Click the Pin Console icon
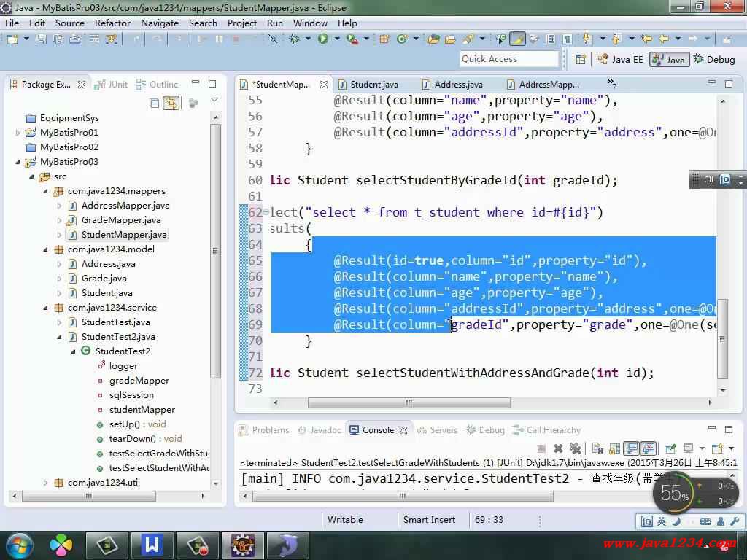Viewport: 747px width, 560px height. coord(671,448)
